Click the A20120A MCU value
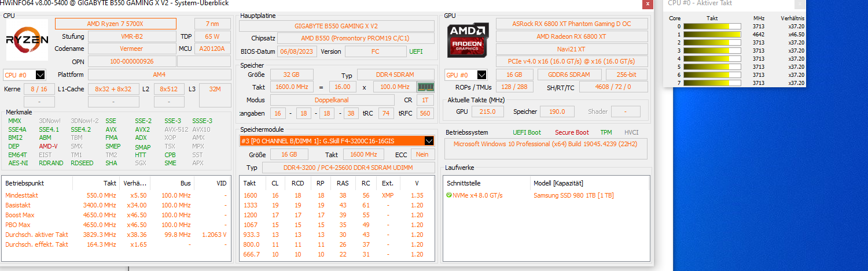868x271 pixels. [212, 49]
